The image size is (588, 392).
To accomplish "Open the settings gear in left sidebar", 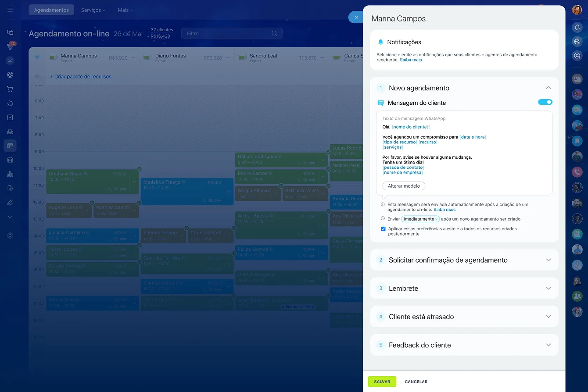I will [x=10, y=235].
